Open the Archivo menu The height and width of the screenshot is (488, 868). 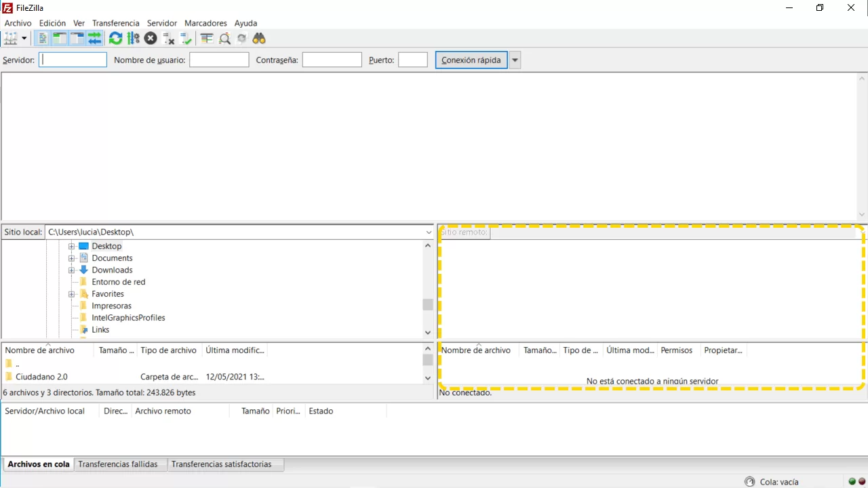18,23
